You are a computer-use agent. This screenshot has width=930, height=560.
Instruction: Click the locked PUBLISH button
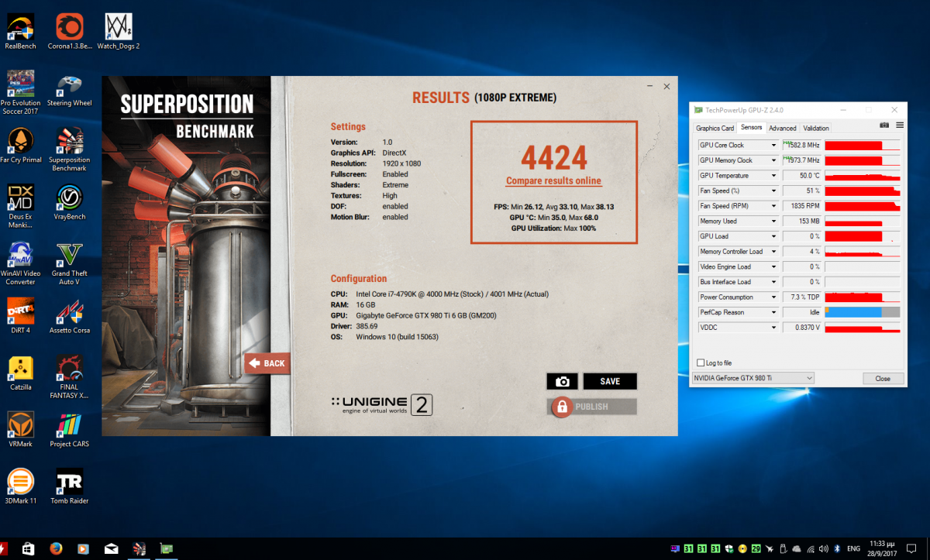click(592, 407)
